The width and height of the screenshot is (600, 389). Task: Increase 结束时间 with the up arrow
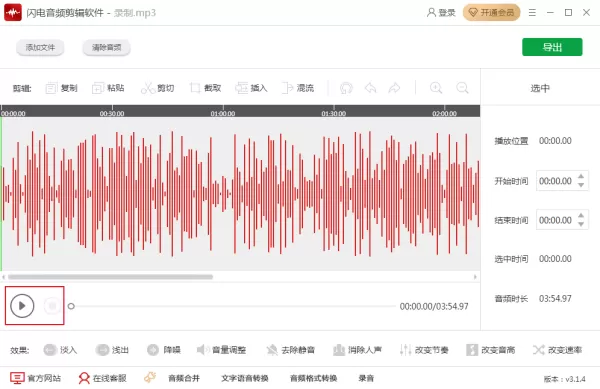(x=581, y=216)
